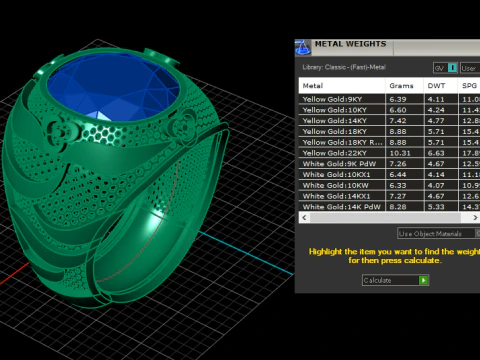Screen dimensions: 480x360
Task: Click the Grams column header
Action: [x=404, y=86]
